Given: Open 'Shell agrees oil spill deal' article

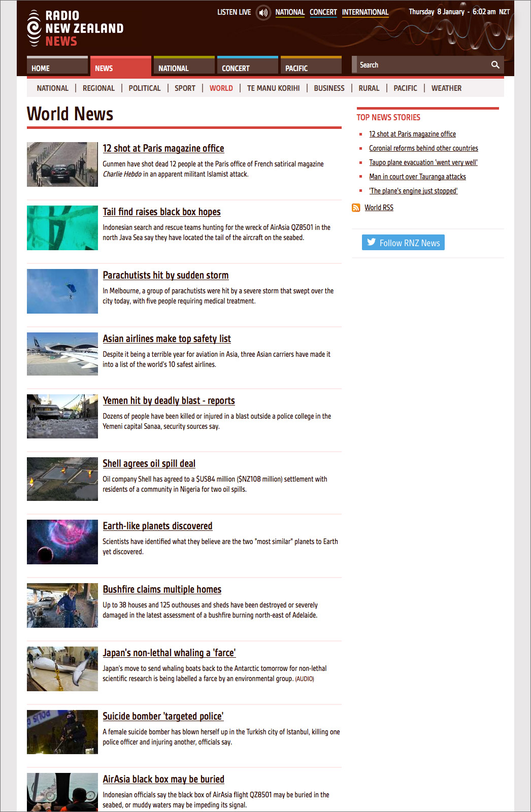Looking at the screenshot, I should click(149, 463).
